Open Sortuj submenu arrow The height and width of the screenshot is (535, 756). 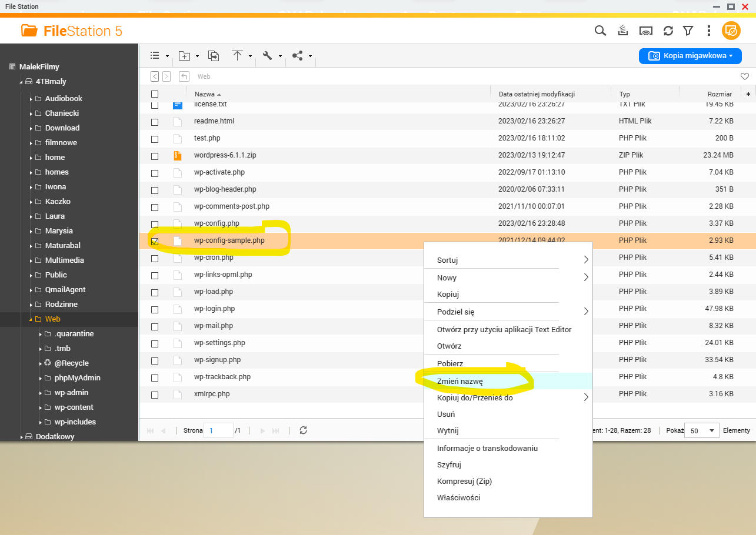click(585, 260)
